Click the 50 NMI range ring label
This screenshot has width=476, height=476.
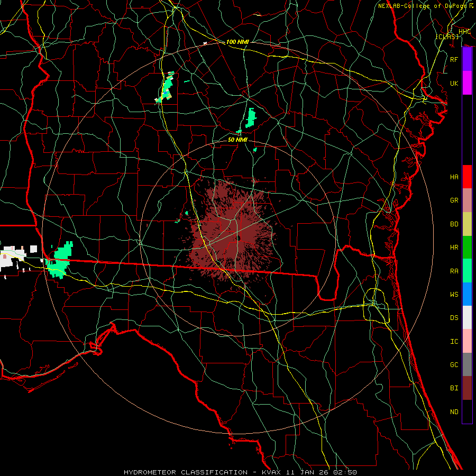click(x=237, y=140)
